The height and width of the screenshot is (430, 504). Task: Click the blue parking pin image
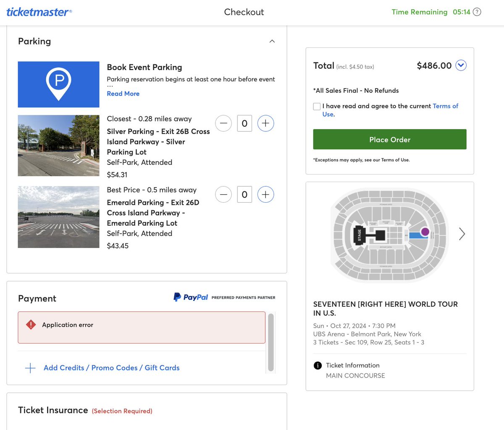click(x=58, y=84)
